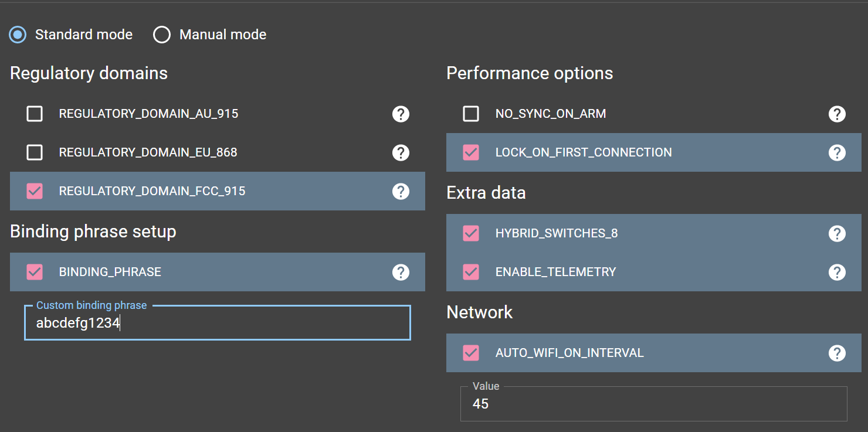Screen dimensions: 868x432
Task: Show help for REGULATORY_DOMAIN_FCC_915
Action: click(x=401, y=191)
